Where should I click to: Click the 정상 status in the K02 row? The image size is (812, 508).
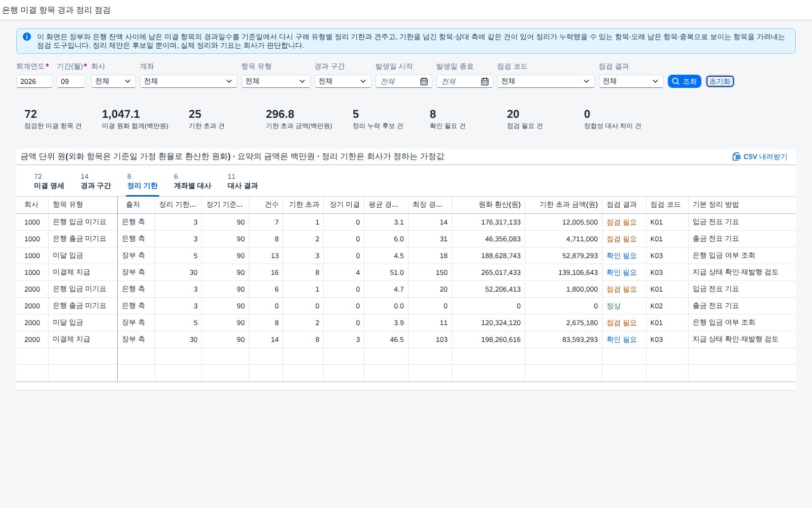tap(614, 306)
